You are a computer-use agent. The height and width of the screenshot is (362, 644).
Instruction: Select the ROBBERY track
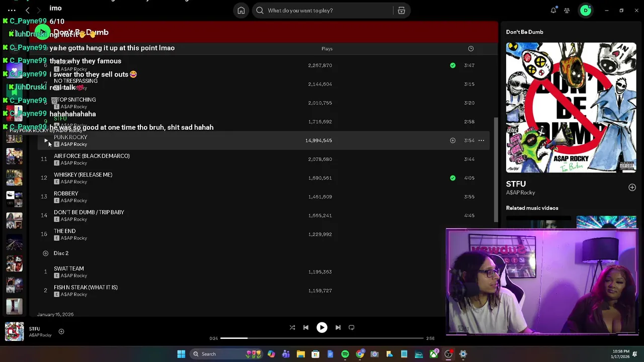pyautogui.click(x=66, y=194)
